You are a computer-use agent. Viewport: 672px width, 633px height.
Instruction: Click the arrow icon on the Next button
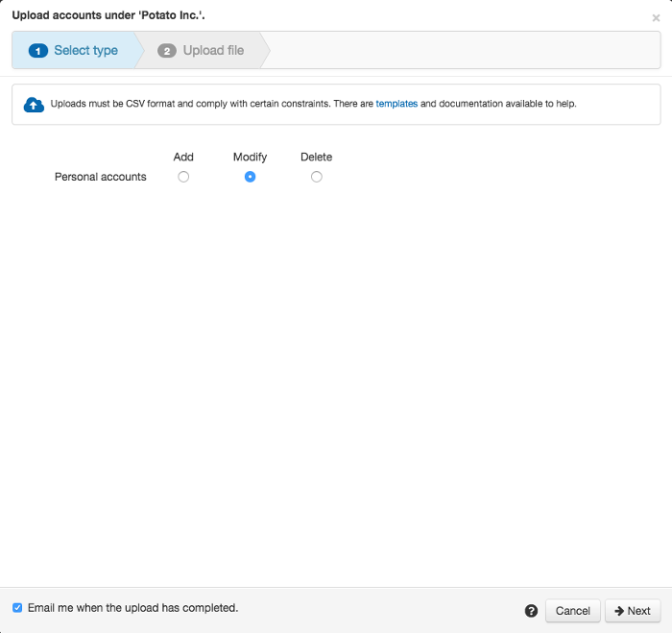619,611
